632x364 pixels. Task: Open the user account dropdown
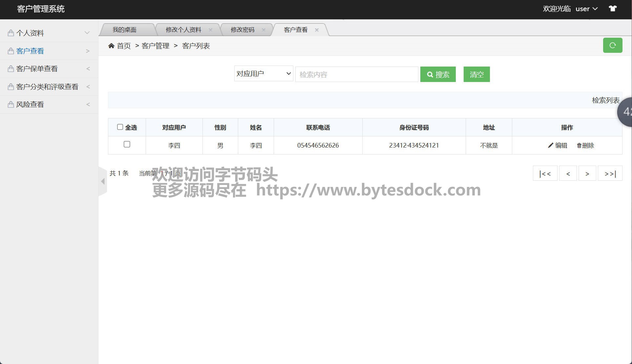coord(586,9)
